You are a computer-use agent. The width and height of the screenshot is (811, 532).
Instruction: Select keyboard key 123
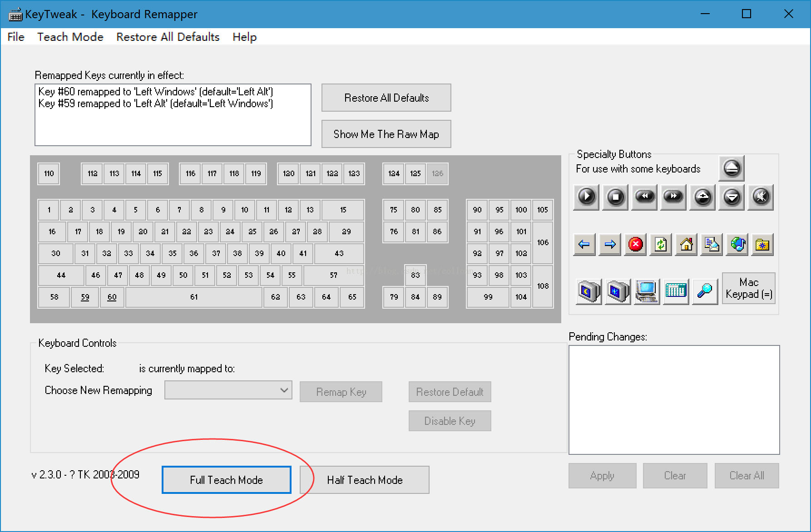tap(354, 173)
